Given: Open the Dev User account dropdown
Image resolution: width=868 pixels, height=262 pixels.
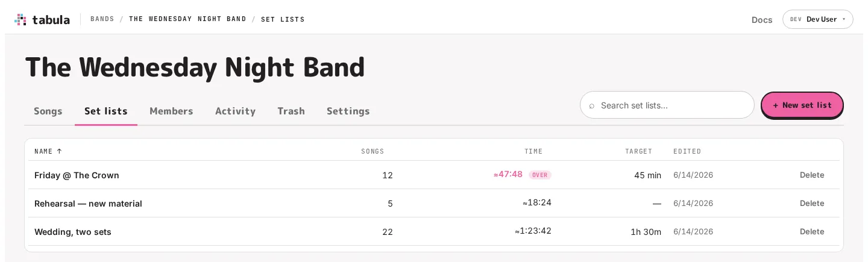Looking at the screenshot, I should 817,19.
